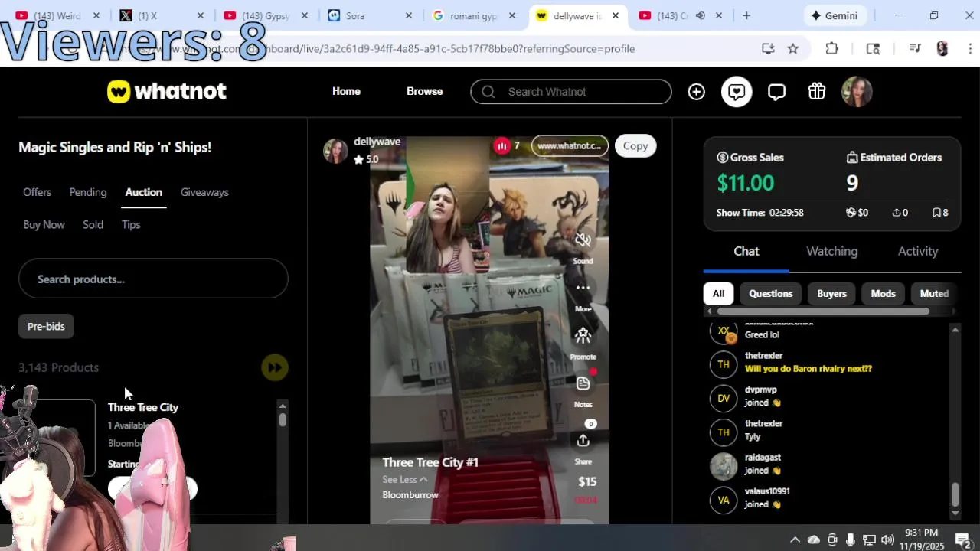Click the install app icon in address bar
Screen dimensions: 980x551
tap(768, 48)
